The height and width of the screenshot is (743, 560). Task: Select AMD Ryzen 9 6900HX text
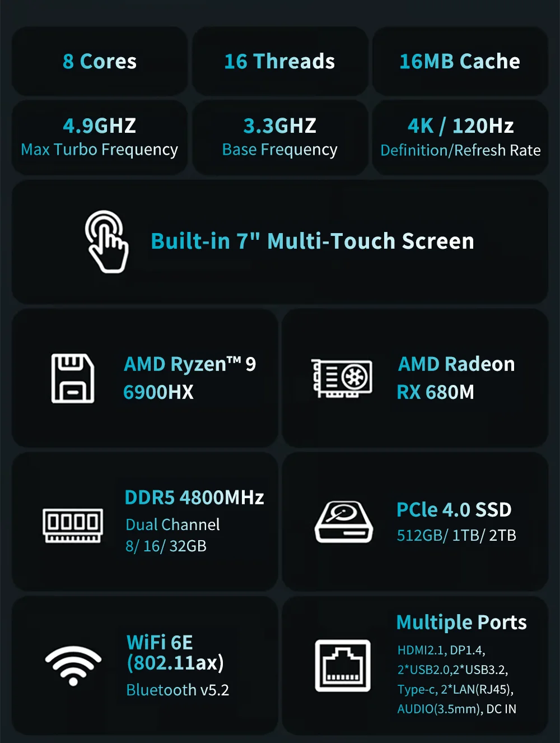coord(190,378)
